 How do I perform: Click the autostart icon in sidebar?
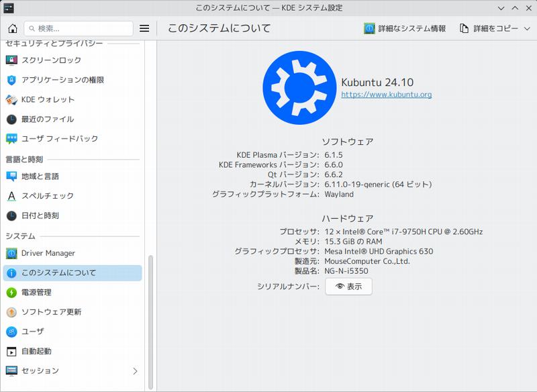pyautogui.click(x=11, y=351)
